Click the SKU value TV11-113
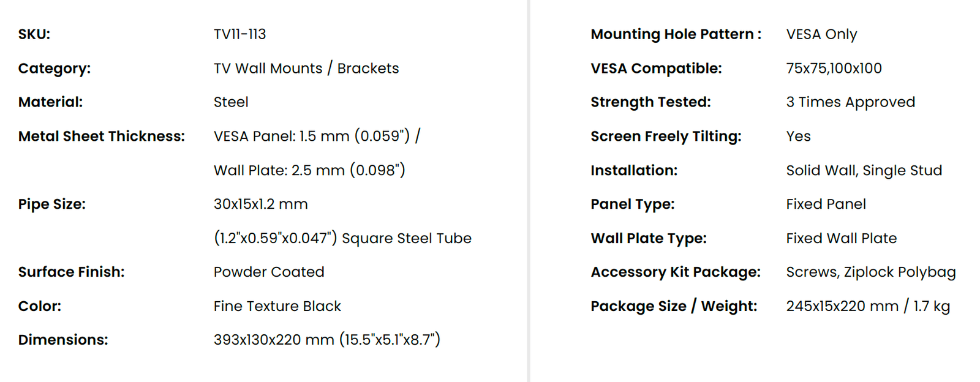The height and width of the screenshot is (382, 980). pos(239,34)
